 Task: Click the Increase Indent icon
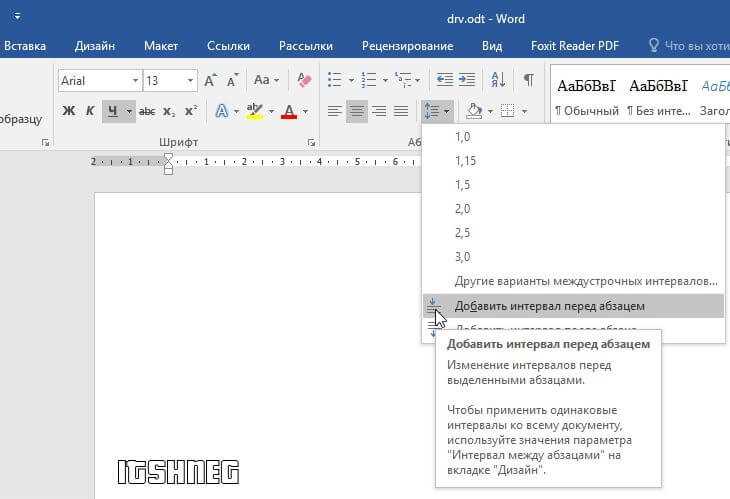(466, 80)
